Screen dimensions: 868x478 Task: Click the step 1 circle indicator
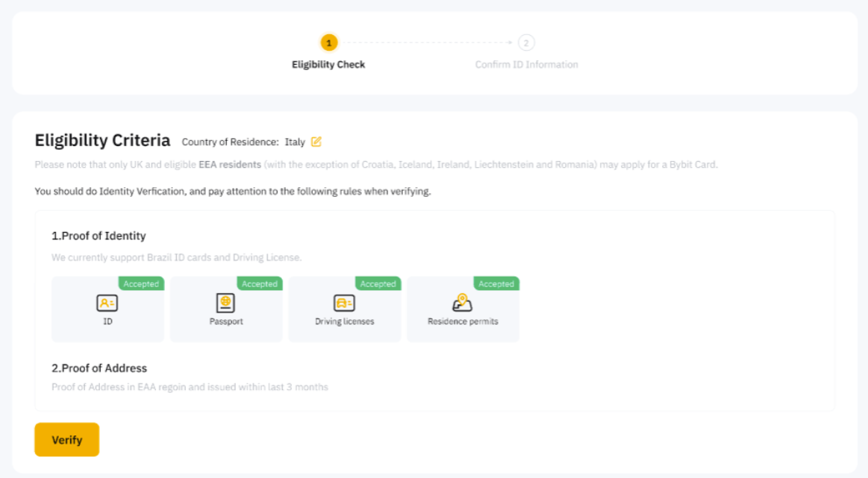[x=328, y=43]
